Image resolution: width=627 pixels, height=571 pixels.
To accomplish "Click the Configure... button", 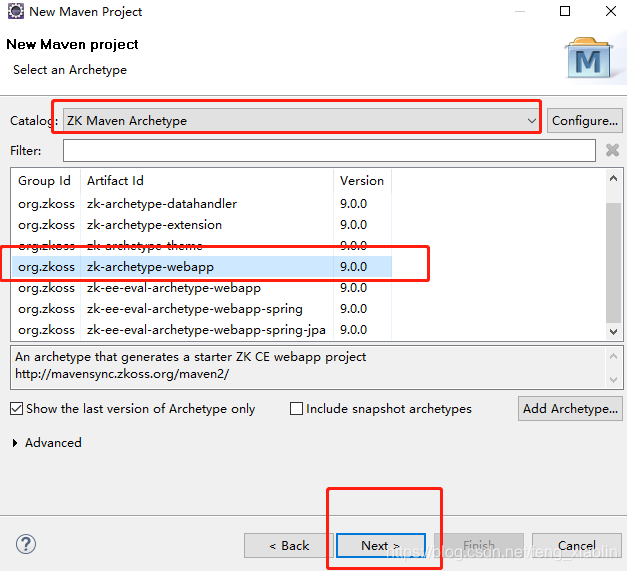I will (585, 121).
